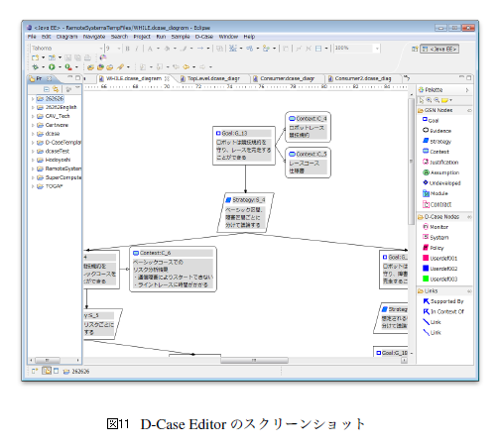Select the Supported By link tool
Screen dimensions: 500x448
tap(443, 301)
